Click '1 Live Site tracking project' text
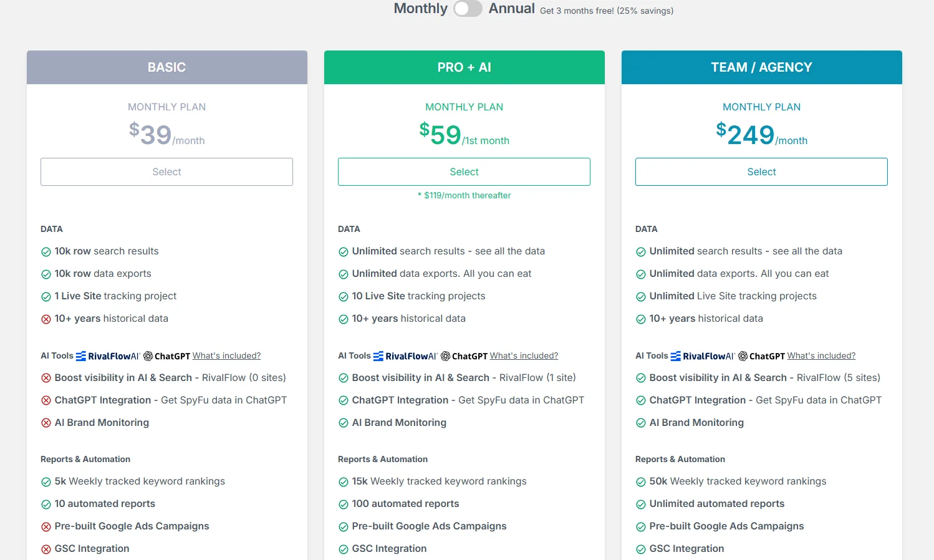The width and height of the screenshot is (934, 560). click(115, 296)
